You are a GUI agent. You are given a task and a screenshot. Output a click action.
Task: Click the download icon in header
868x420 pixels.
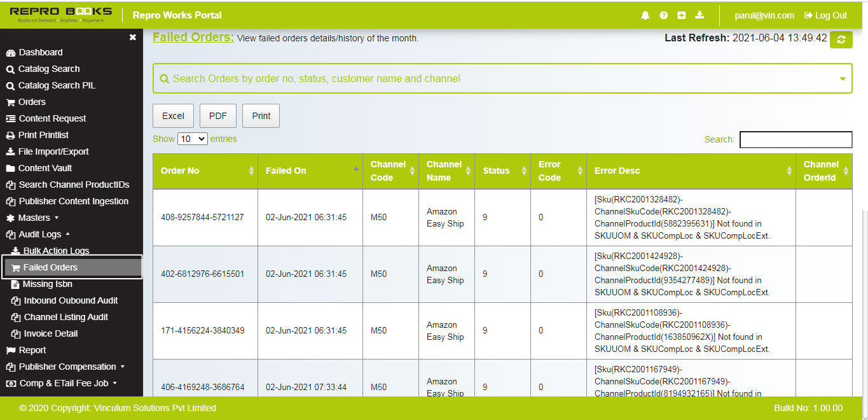click(x=699, y=15)
